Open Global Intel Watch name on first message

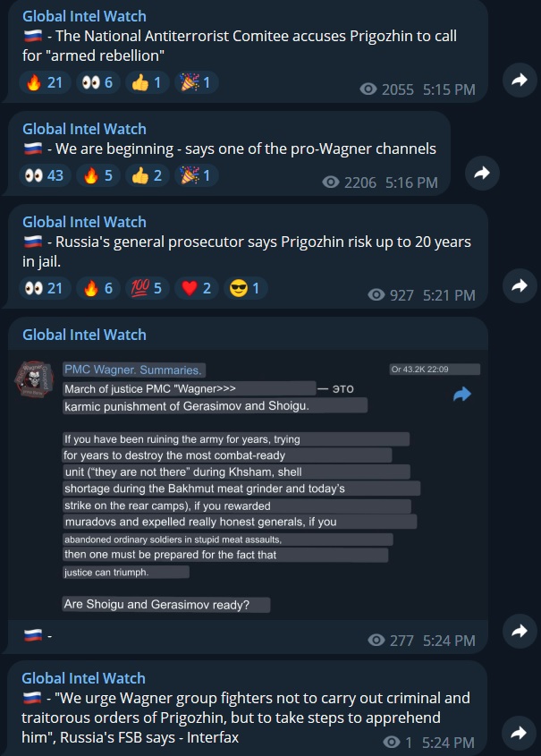pyautogui.click(x=84, y=16)
